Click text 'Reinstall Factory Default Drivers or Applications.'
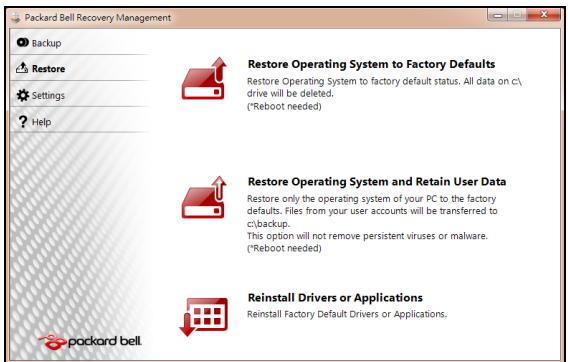This screenshot has width=568, height=362. pos(347,314)
